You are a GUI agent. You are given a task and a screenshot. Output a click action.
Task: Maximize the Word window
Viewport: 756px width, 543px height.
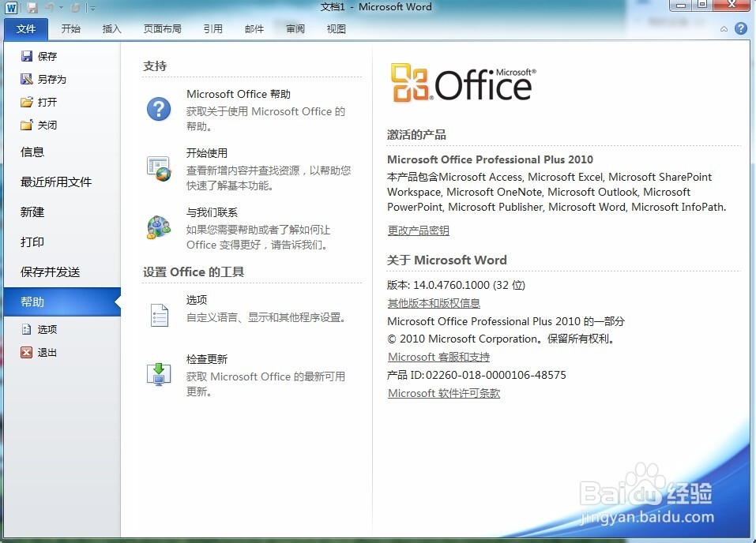(x=702, y=6)
